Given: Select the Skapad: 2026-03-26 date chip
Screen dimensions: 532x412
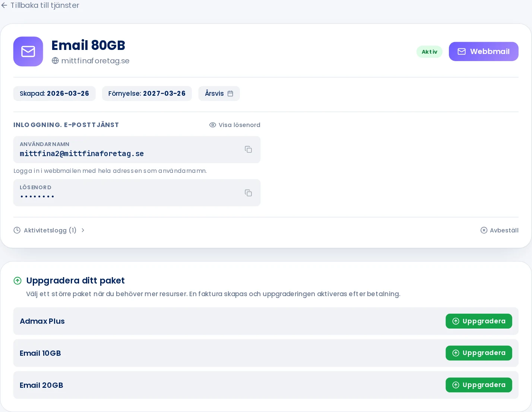Looking at the screenshot, I should [54, 94].
